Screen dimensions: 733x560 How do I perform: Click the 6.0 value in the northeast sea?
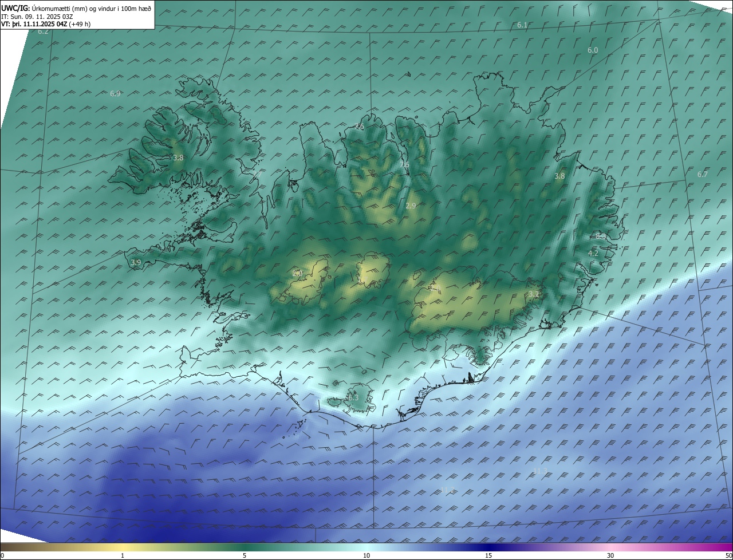click(593, 50)
